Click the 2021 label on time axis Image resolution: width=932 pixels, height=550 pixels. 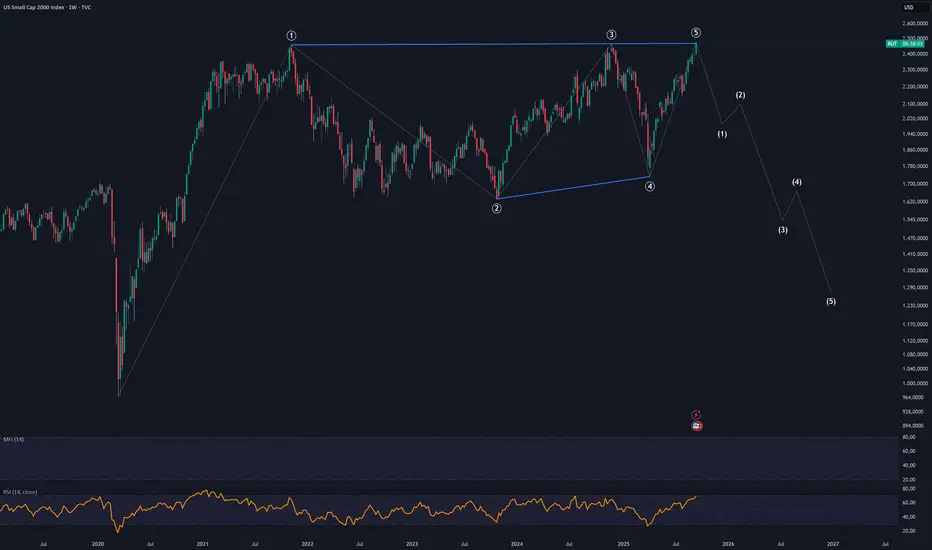pyautogui.click(x=203, y=543)
